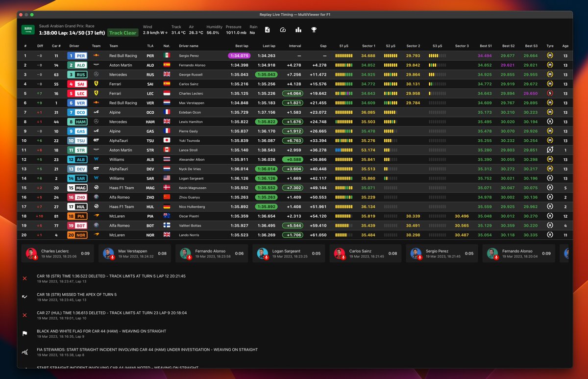The image size is (588, 379).
Task: Open the trophy standings icon in header
Action: point(314,29)
